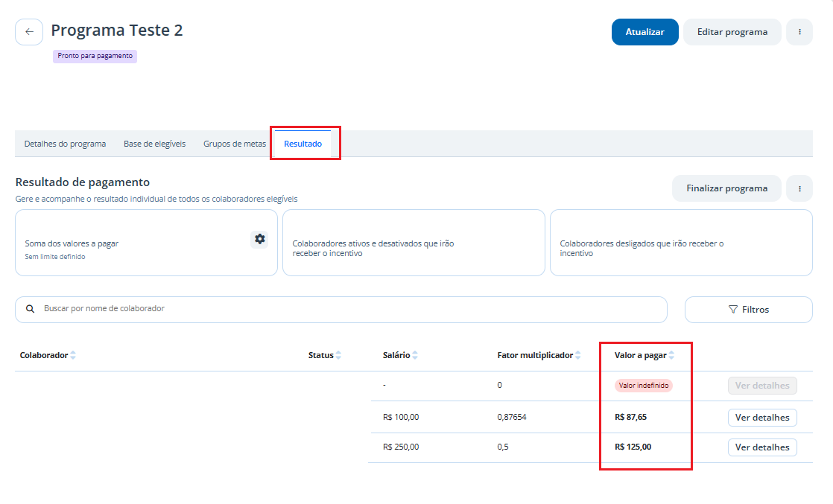Sort by Valor a pagar column arrows
This screenshot has height=504, width=833.
[x=671, y=355]
